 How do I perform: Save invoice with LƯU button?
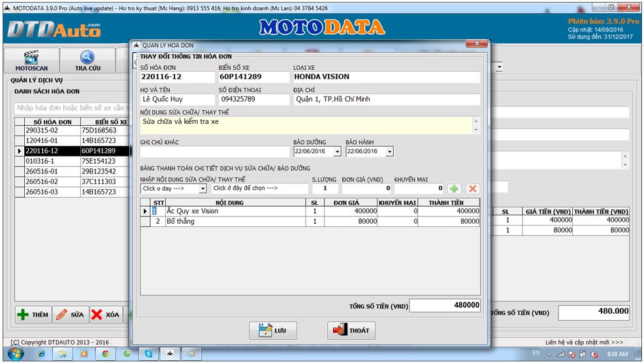click(273, 330)
